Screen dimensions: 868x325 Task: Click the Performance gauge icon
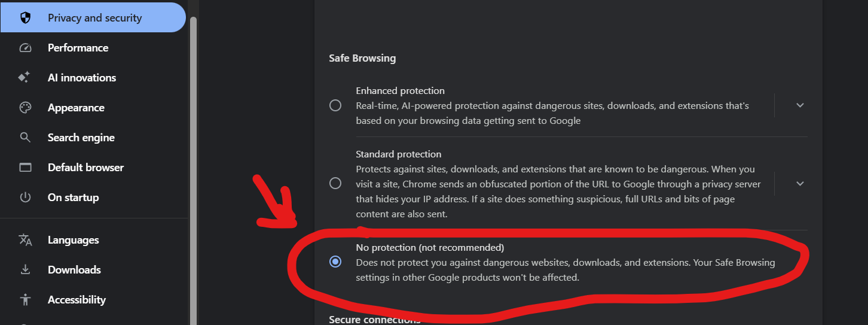[25, 48]
